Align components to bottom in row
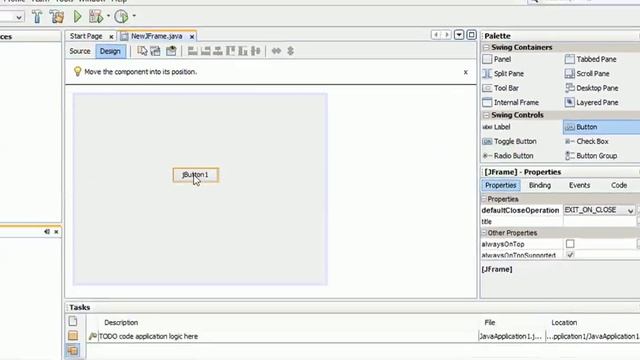 pos(243,51)
